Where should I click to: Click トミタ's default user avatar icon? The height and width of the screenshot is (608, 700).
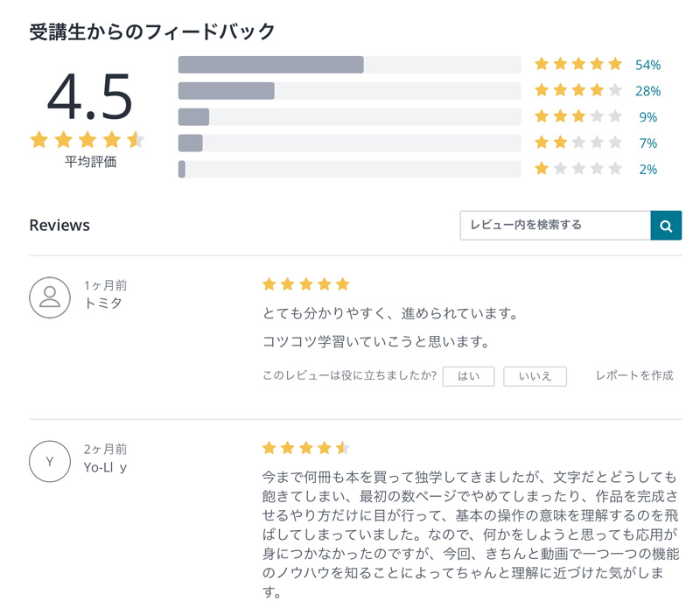50,297
